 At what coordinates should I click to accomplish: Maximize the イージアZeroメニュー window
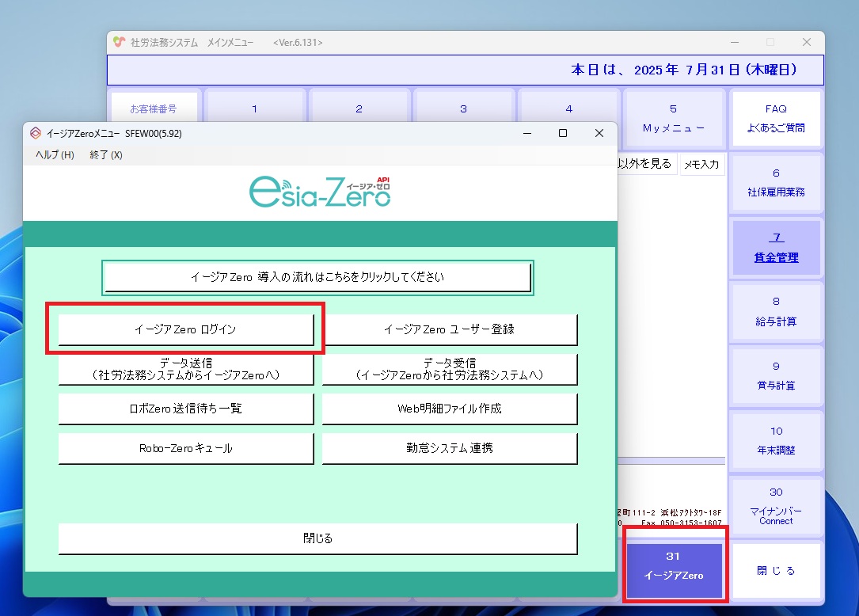tap(563, 133)
